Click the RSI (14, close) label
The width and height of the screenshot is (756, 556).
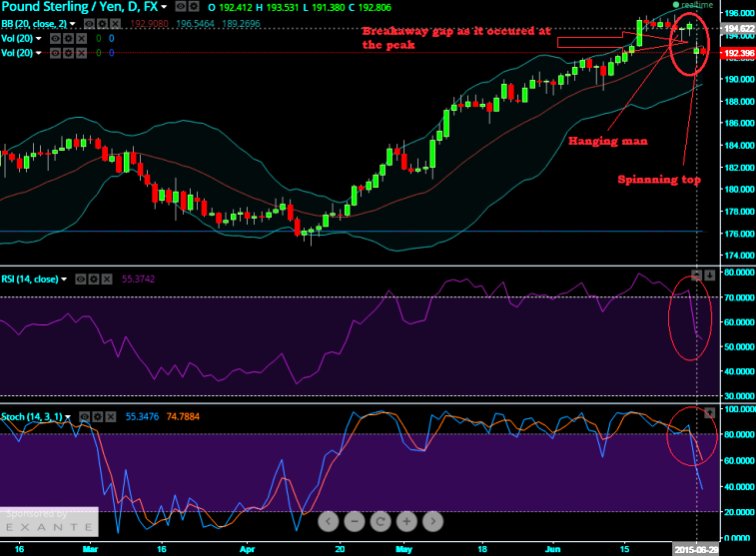coord(30,278)
